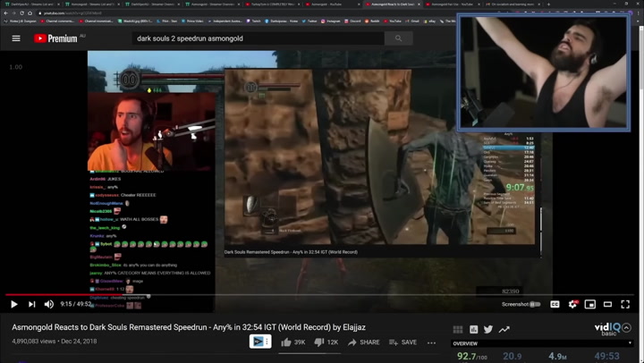
Task: Open the Gmail bookmark
Action: coord(412,21)
